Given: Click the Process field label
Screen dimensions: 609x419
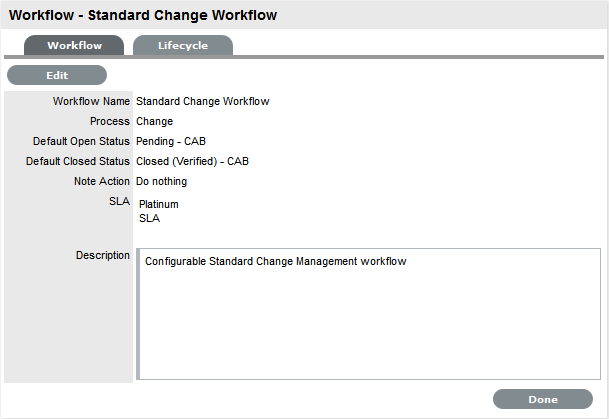Looking at the screenshot, I should point(109,121).
